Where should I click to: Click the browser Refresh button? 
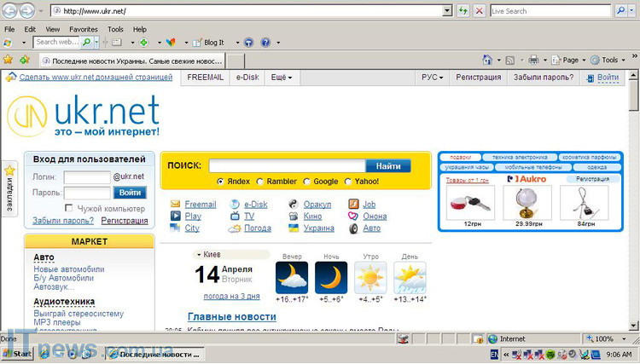pos(463,11)
